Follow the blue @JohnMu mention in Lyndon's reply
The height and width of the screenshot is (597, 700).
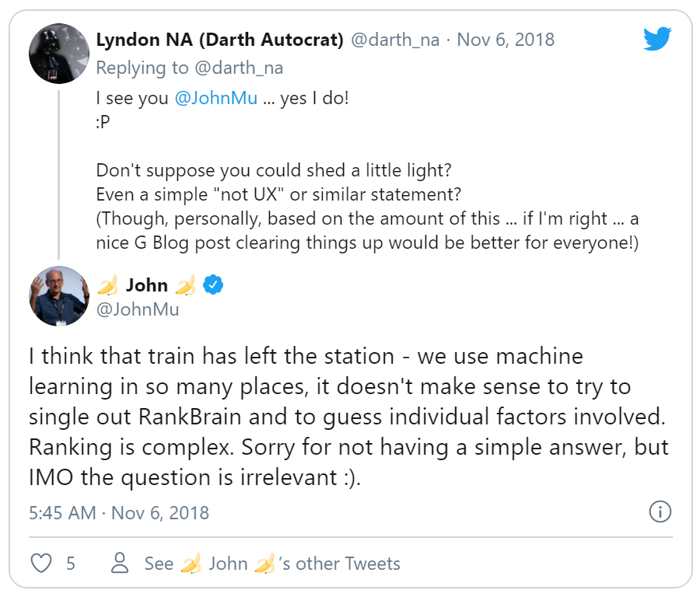pyautogui.click(x=216, y=99)
